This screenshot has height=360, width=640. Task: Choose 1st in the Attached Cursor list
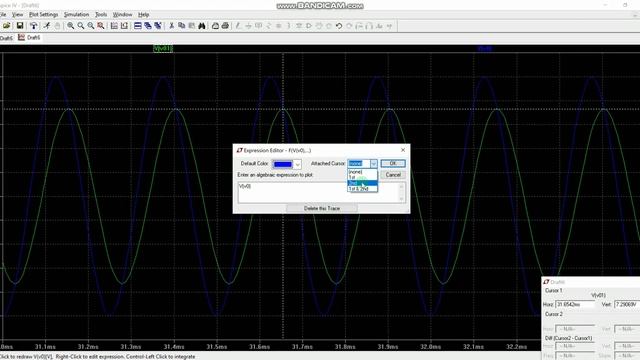pos(362,178)
